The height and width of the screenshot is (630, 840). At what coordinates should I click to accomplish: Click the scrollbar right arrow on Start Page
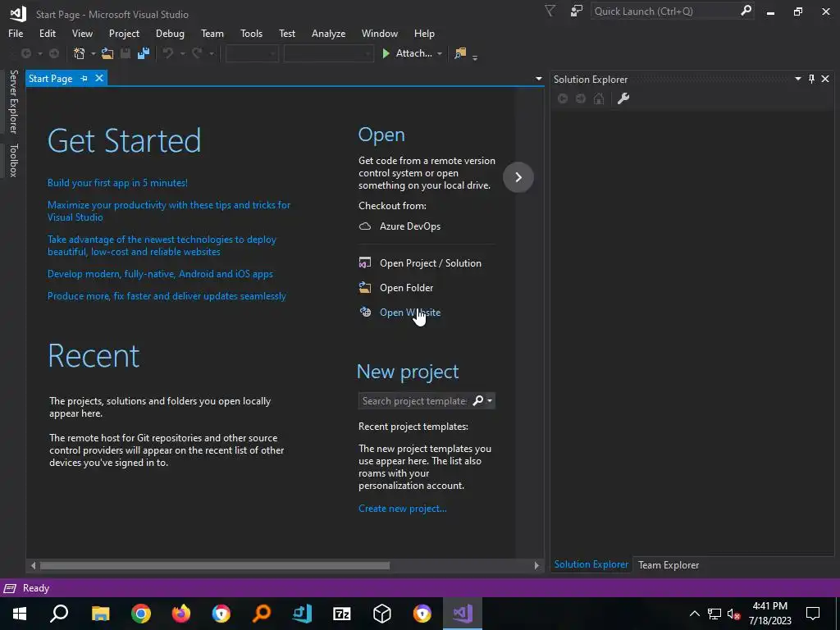tap(536, 565)
